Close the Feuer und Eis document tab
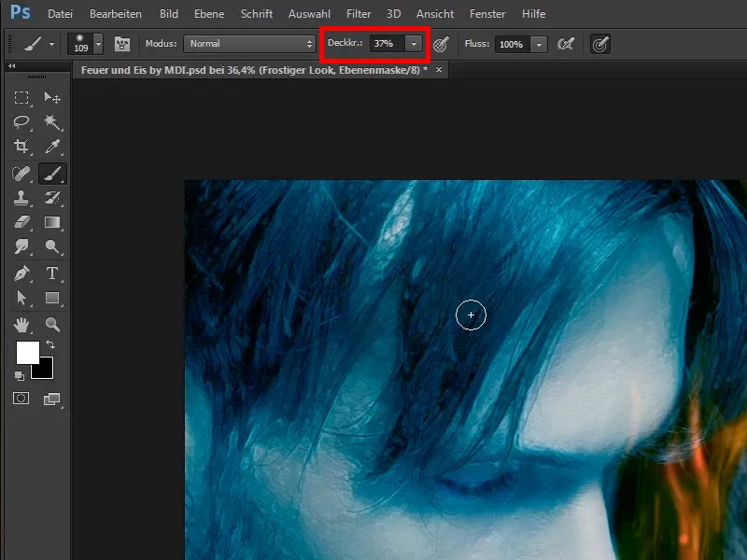747x560 pixels. (439, 69)
